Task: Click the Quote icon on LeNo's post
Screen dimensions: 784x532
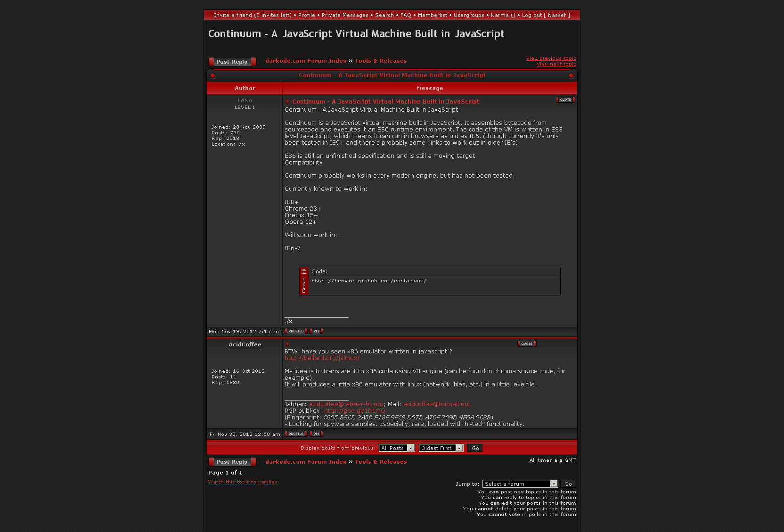Action: tap(565, 100)
